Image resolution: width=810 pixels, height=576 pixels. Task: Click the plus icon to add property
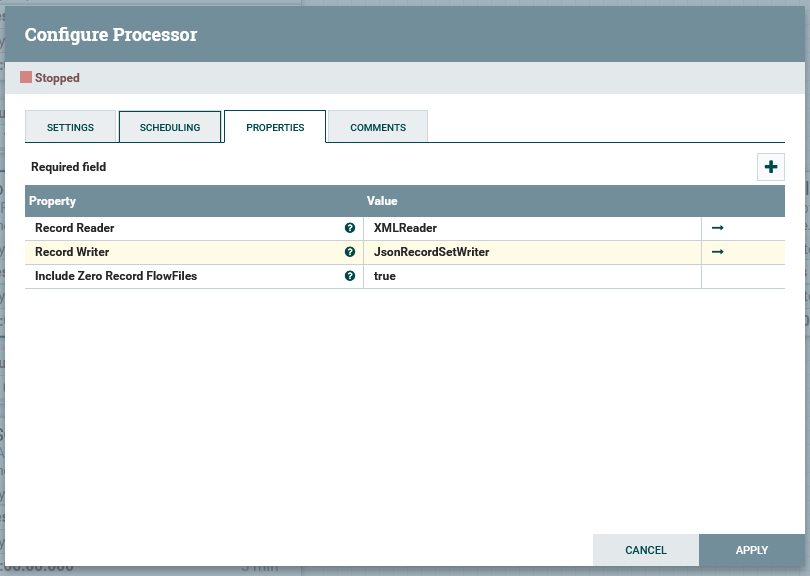(x=771, y=167)
